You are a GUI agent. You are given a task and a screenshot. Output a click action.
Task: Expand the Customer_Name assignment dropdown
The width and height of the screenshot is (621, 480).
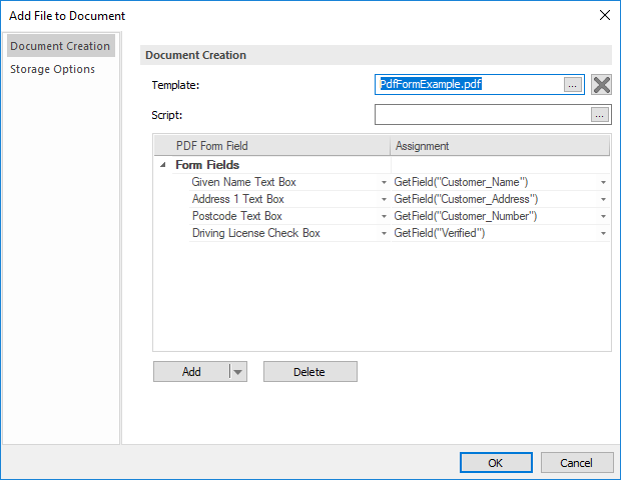coord(603,182)
